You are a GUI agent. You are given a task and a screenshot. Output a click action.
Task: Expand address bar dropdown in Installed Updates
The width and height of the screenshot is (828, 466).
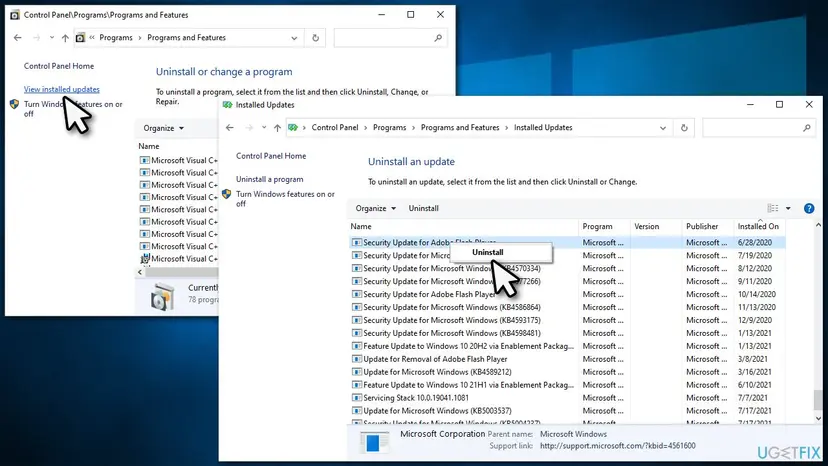[x=663, y=128]
